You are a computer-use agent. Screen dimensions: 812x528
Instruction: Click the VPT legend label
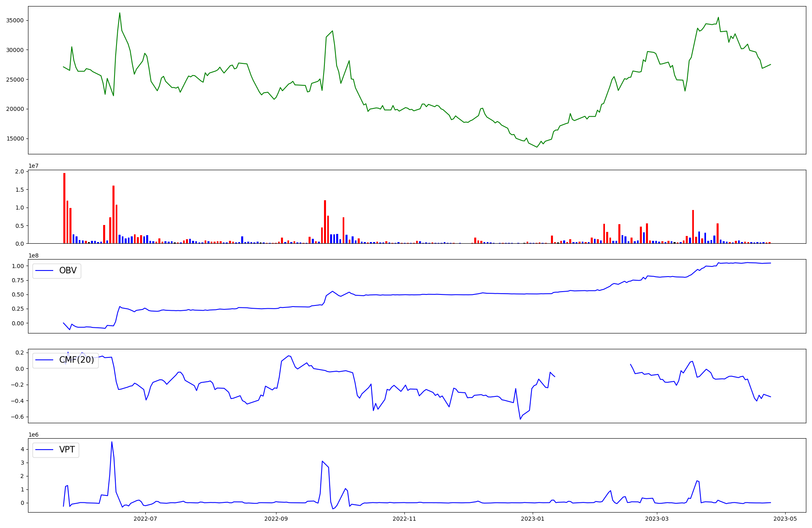pos(67,450)
